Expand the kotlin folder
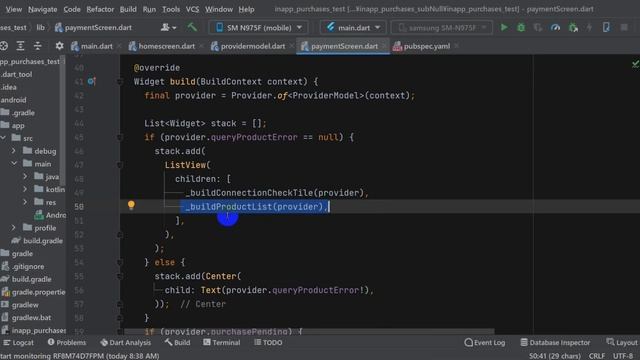The height and width of the screenshot is (360, 640). tap(25, 189)
